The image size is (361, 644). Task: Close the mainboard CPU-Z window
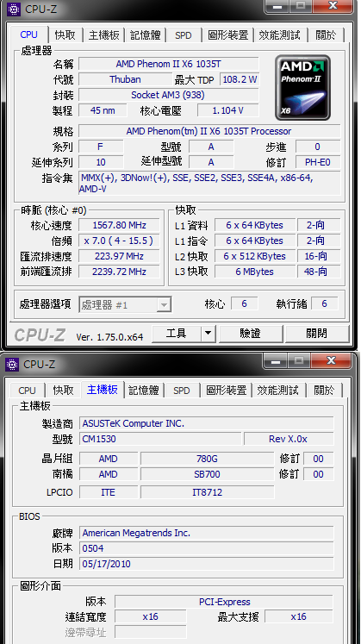(x=331, y=361)
